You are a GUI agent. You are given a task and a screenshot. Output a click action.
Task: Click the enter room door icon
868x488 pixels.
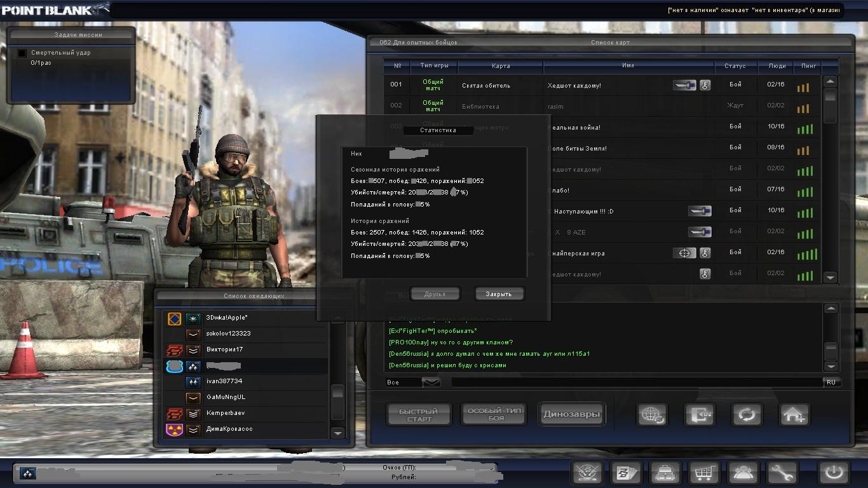pos(699,415)
